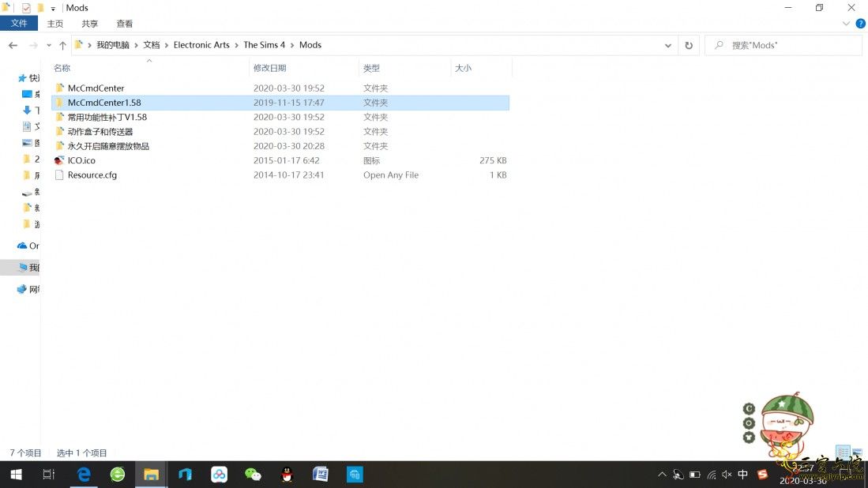
Task: Show hidden system tray icons
Action: 662,474
